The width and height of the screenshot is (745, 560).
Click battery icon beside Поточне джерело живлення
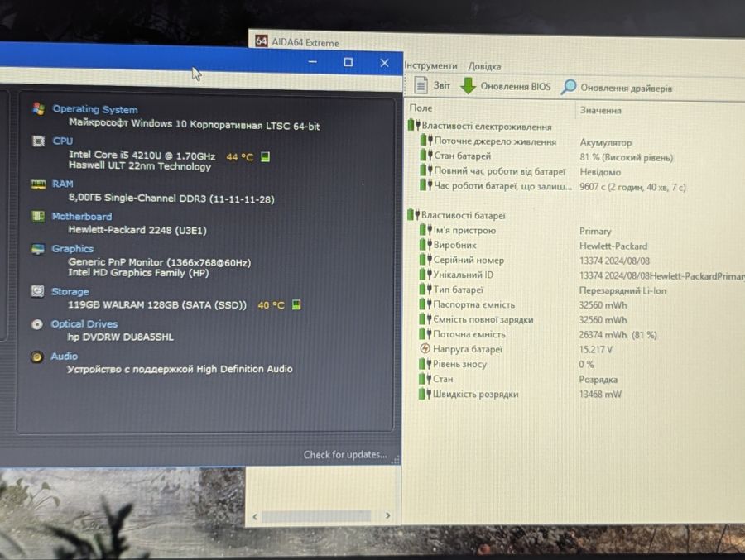426,140
